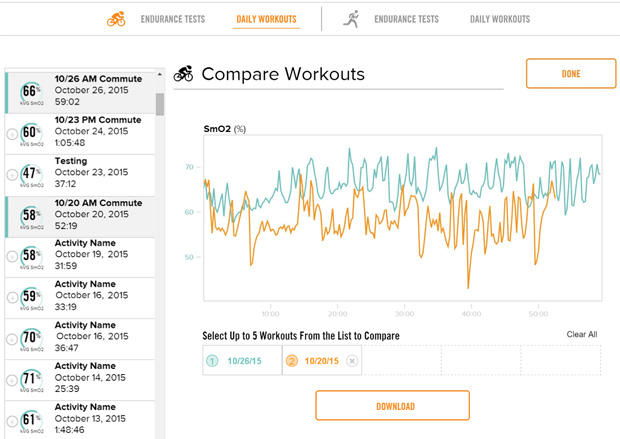Click the orange number 2 badge
Image resolution: width=620 pixels, height=439 pixels.
pos(292,360)
